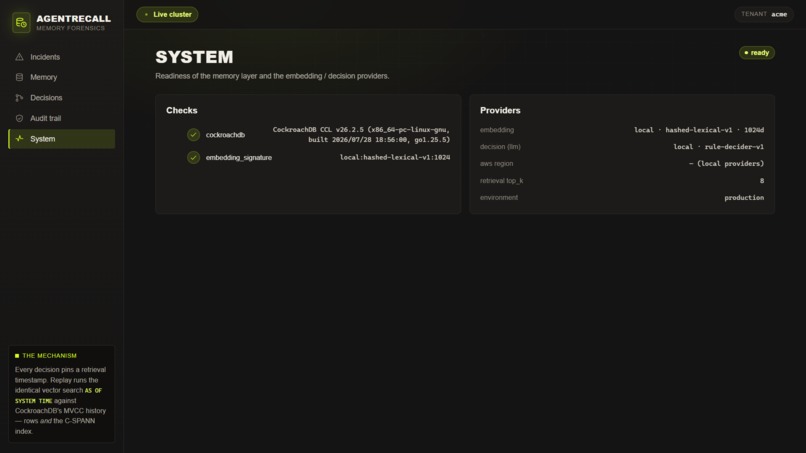Click the hashed-lexical-v1 1024d provider value
The width and height of the screenshot is (806, 453).
(699, 130)
